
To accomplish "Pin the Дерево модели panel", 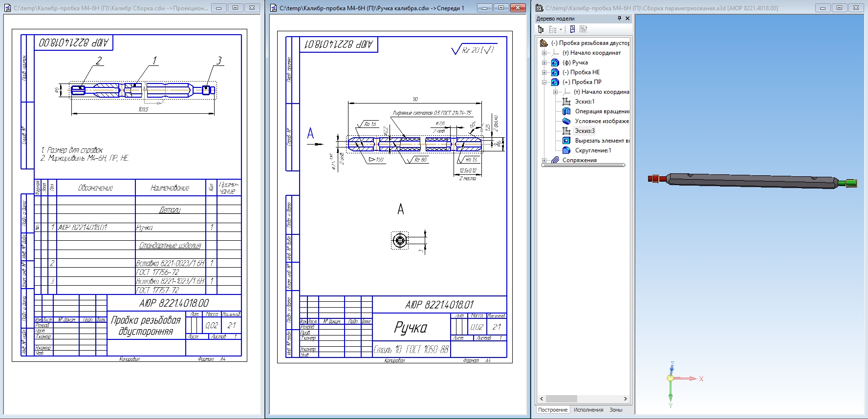I will [619, 19].
